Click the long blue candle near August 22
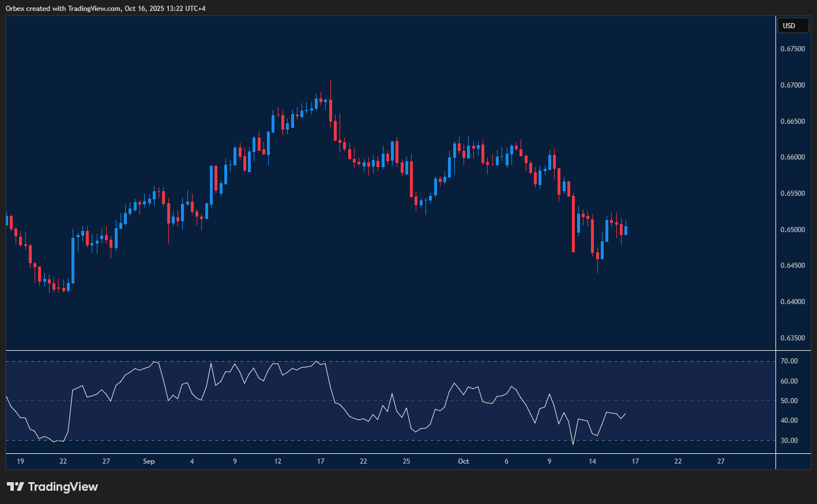This screenshot has width=817, height=504. [73, 260]
